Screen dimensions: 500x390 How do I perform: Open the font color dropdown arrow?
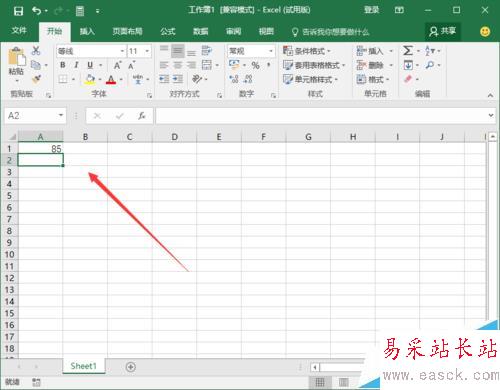click(121, 80)
